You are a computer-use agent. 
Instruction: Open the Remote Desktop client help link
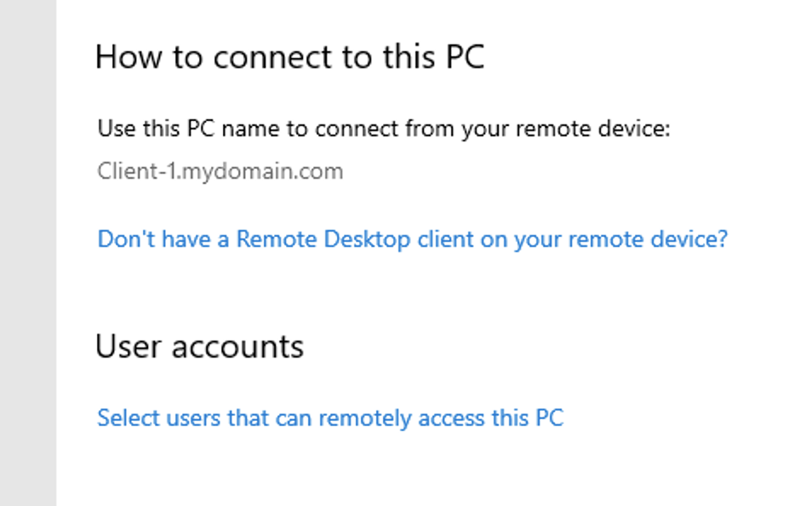pos(412,239)
